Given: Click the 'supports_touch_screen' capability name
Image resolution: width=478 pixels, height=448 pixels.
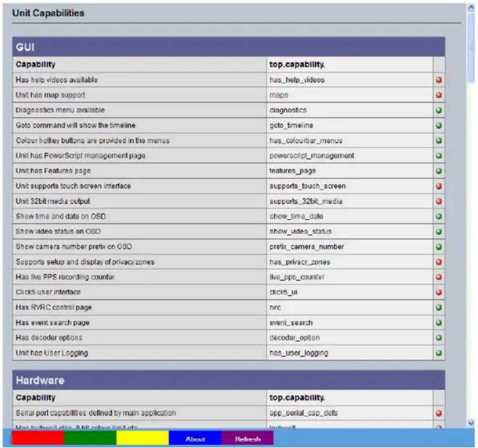Looking at the screenshot, I should (307, 186).
